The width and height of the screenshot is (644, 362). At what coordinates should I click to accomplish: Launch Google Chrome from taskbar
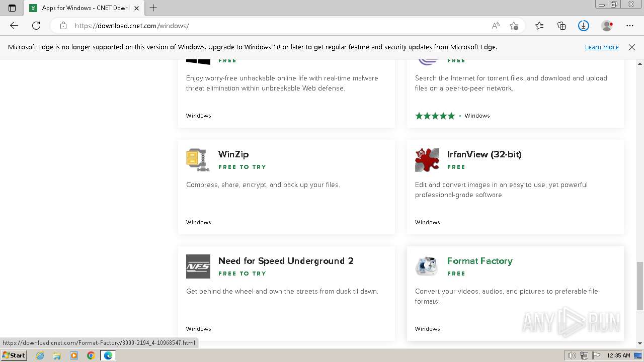coord(91,355)
